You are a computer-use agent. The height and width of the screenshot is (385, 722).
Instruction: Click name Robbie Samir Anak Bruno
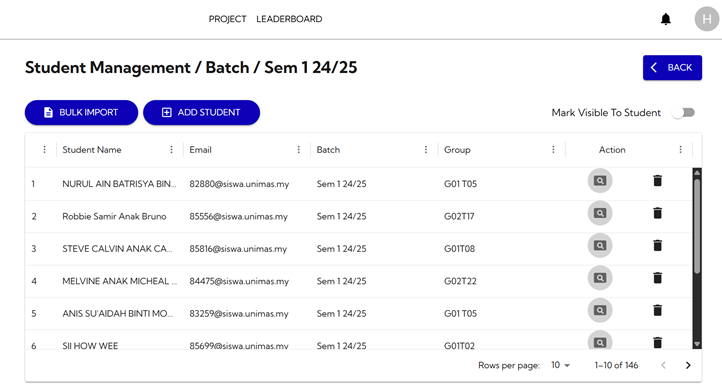click(x=114, y=216)
